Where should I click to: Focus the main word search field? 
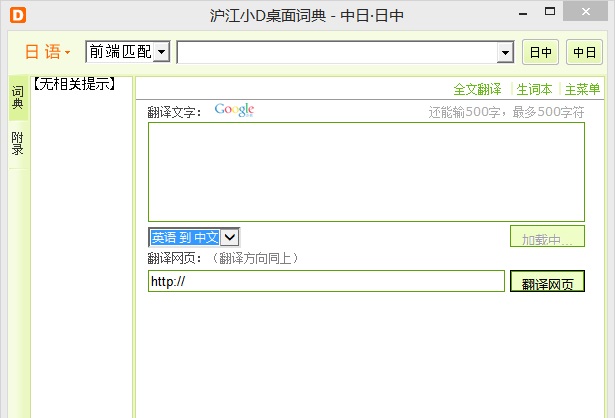click(x=337, y=52)
